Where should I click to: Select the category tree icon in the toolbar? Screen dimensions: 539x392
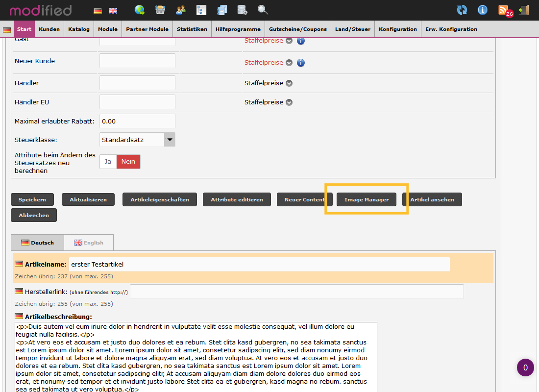[201, 10]
